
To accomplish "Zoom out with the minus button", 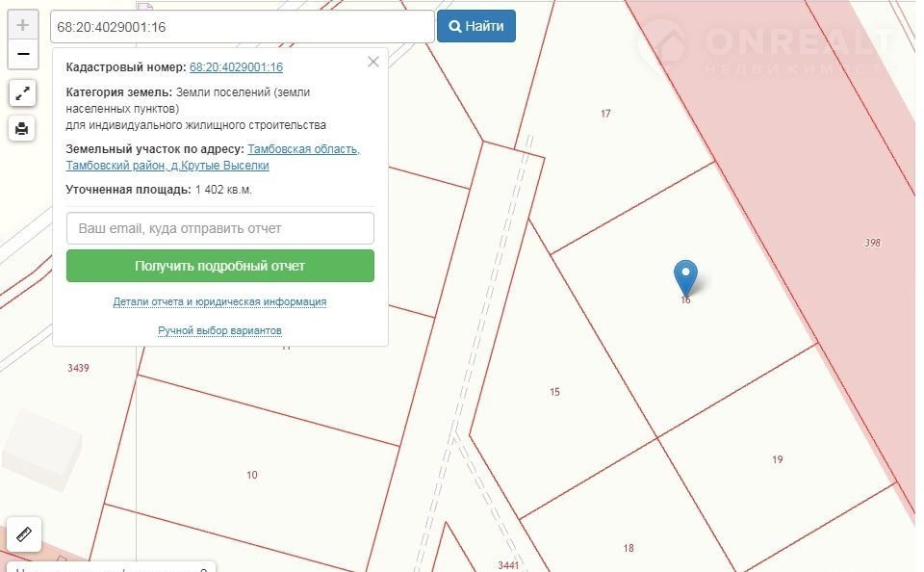I will point(23,54).
